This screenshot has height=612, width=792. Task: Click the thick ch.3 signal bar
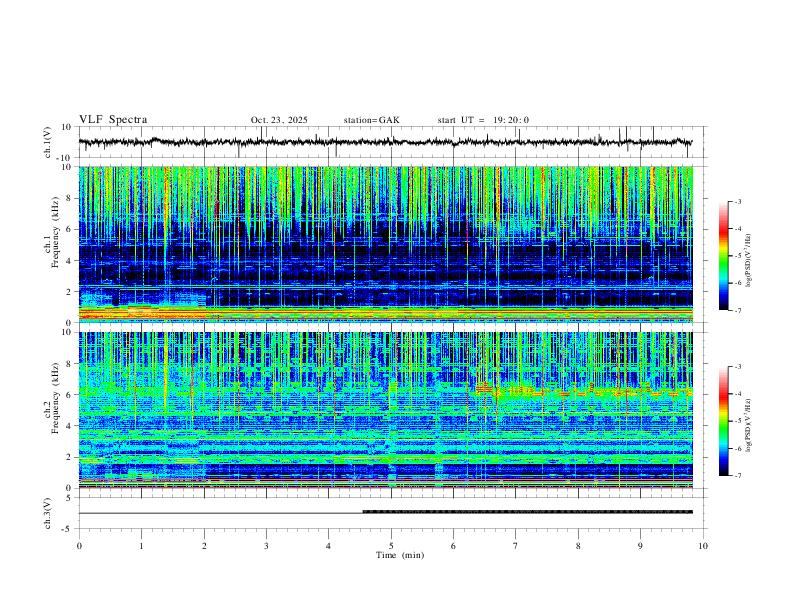click(x=527, y=512)
